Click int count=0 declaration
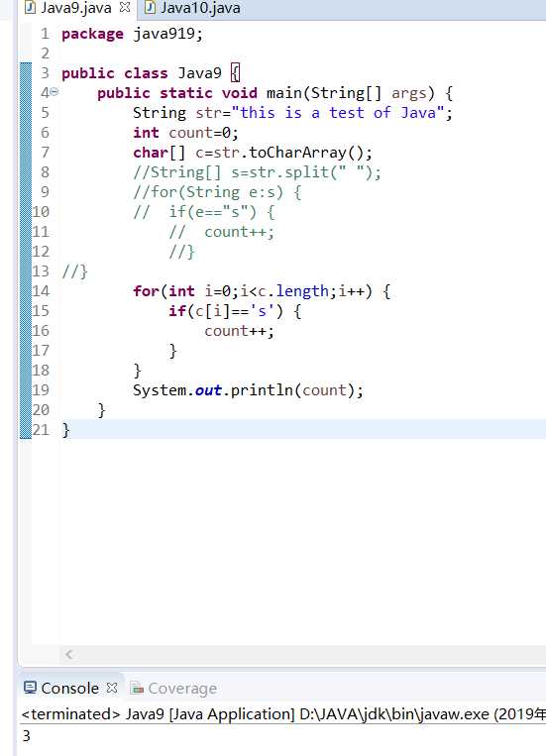Image resolution: width=546 pixels, height=756 pixels. point(185,133)
